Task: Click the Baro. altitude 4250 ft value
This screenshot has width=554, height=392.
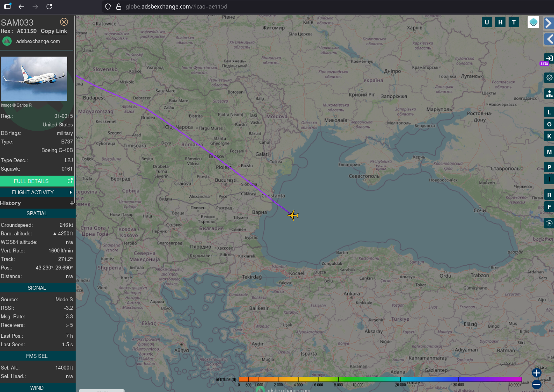Action: (63, 233)
